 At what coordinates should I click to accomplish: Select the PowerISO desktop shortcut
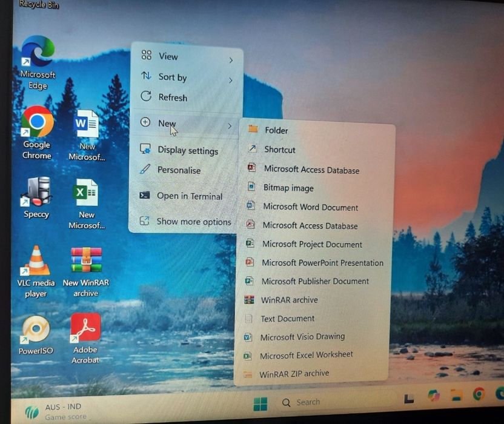coord(36,336)
